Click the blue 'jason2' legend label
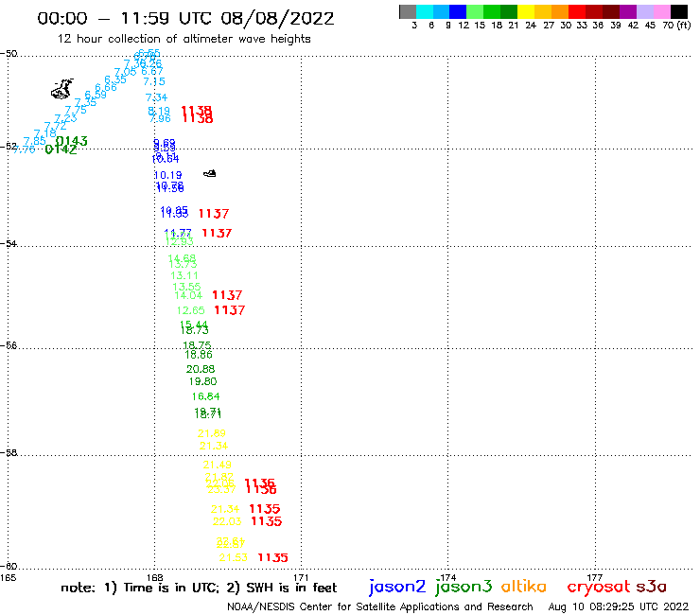This screenshot has width=700, height=615. point(397,587)
